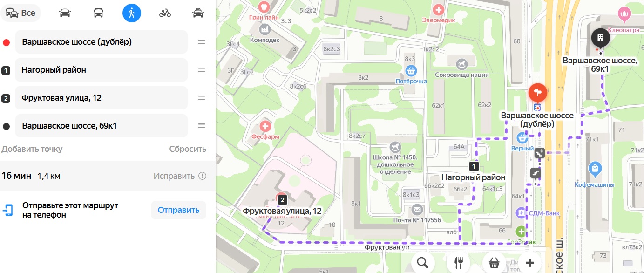Grab the reorder handle for Нагорный район
The height and width of the screenshot is (273, 644).
coord(202,70)
